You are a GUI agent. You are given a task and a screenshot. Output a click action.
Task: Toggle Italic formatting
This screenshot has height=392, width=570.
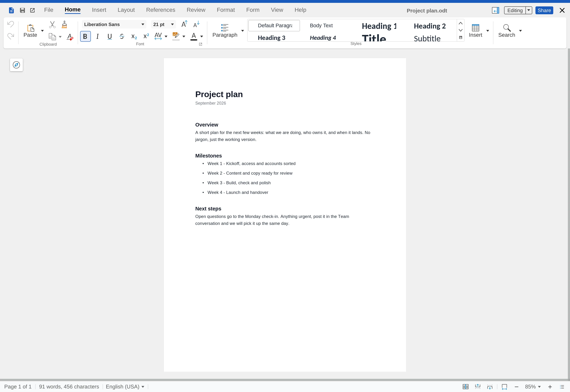pyautogui.click(x=97, y=36)
